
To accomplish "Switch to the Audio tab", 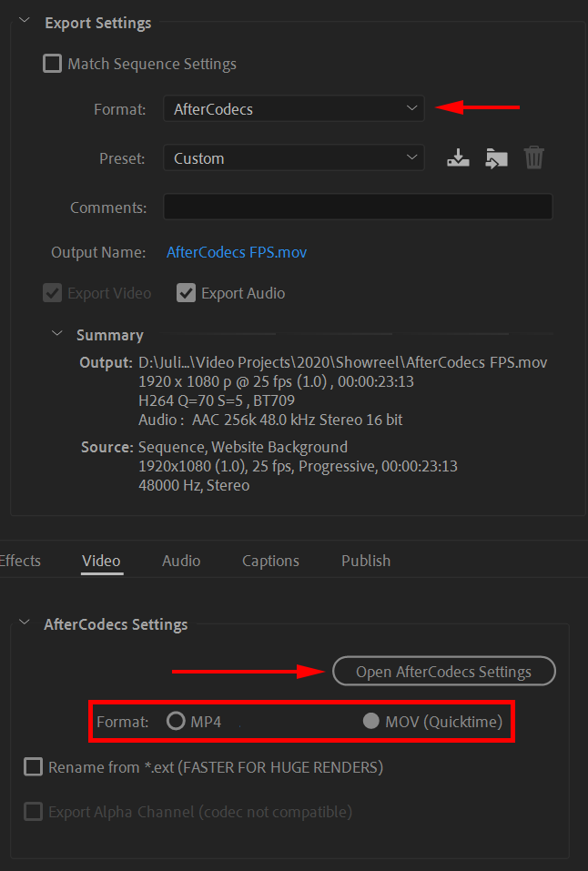I will (180, 561).
